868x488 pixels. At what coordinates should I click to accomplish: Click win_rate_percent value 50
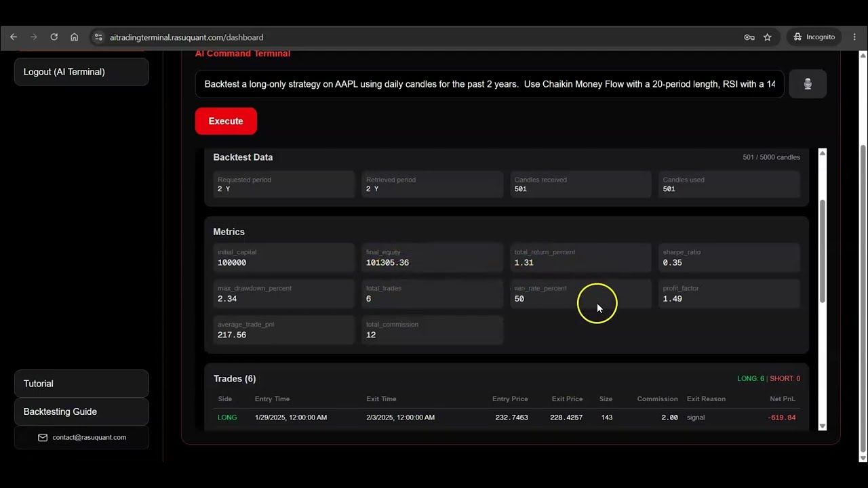(519, 299)
